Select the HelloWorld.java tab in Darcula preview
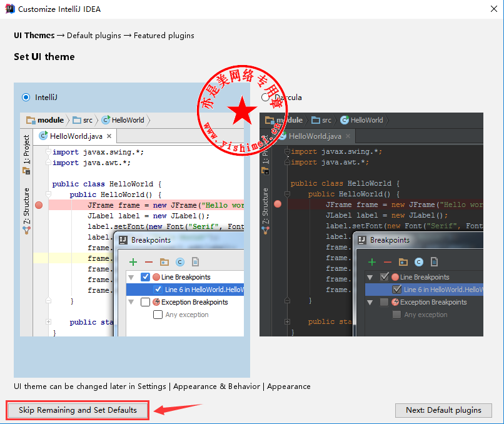The image size is (504, 424). click(314, 136)
